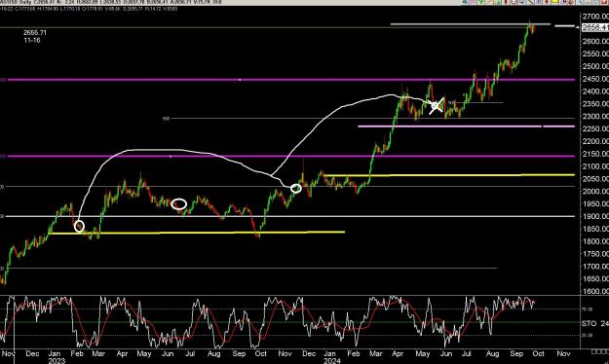The image size is (609, 364).
Task: Click the 2350.00 label on the price axis
Action: point(595,103)
